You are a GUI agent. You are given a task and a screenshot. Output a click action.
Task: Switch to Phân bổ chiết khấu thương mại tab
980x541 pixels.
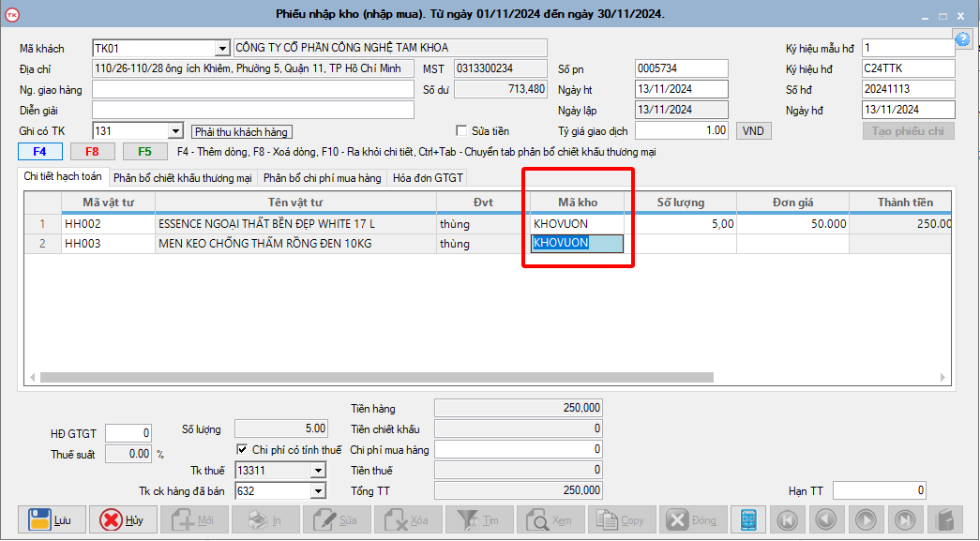[x=183, y=178]
